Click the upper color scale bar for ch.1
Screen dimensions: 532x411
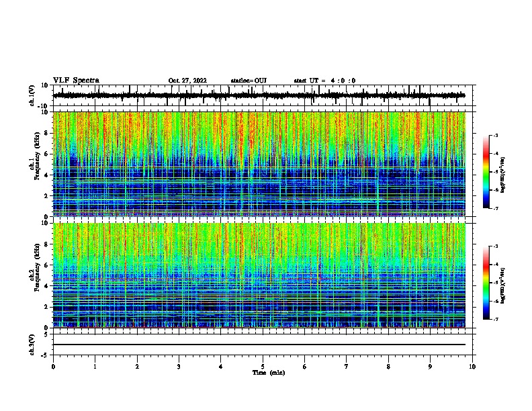[x=486, y=172]
